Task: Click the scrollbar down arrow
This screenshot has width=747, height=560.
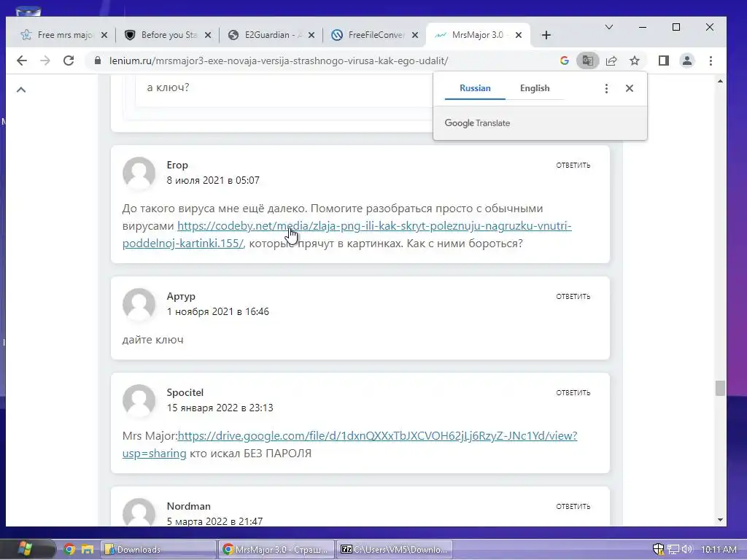Action: 720,520
